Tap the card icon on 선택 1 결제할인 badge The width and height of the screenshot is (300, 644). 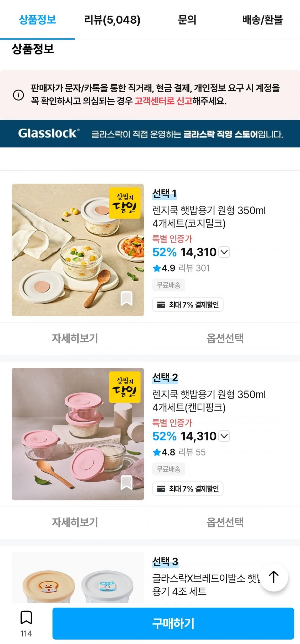[x=161, y=305]
